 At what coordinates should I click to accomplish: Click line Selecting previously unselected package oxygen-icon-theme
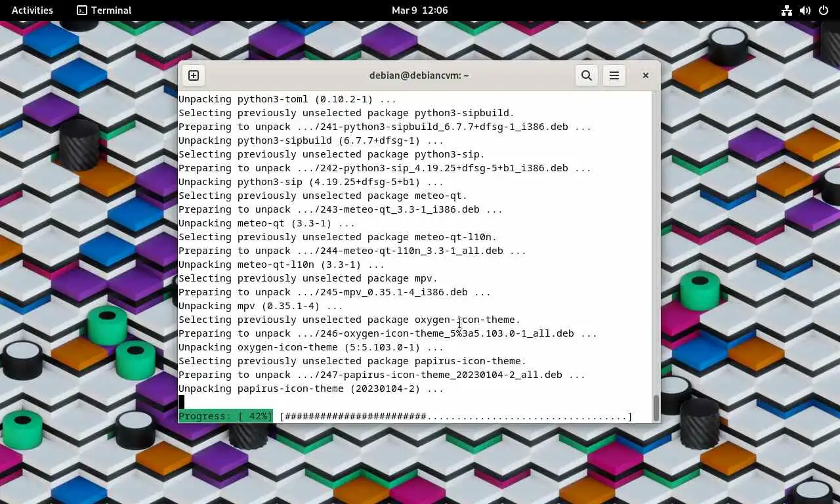pyautogui.click(x=350, y=320)
